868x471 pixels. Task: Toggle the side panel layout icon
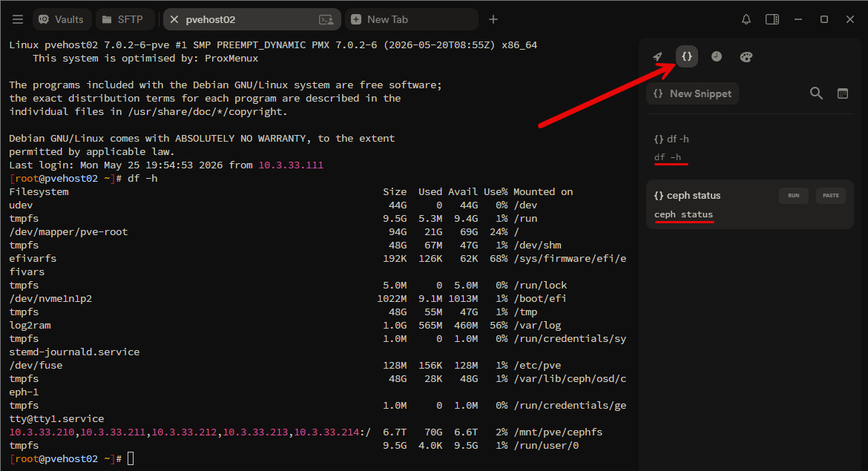click(x=772, y=19)
